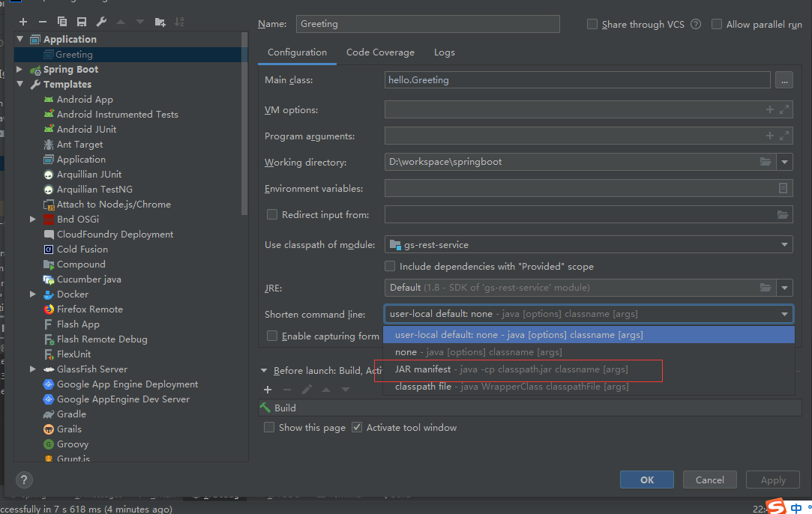Select Docker template

tap(73, 294)
